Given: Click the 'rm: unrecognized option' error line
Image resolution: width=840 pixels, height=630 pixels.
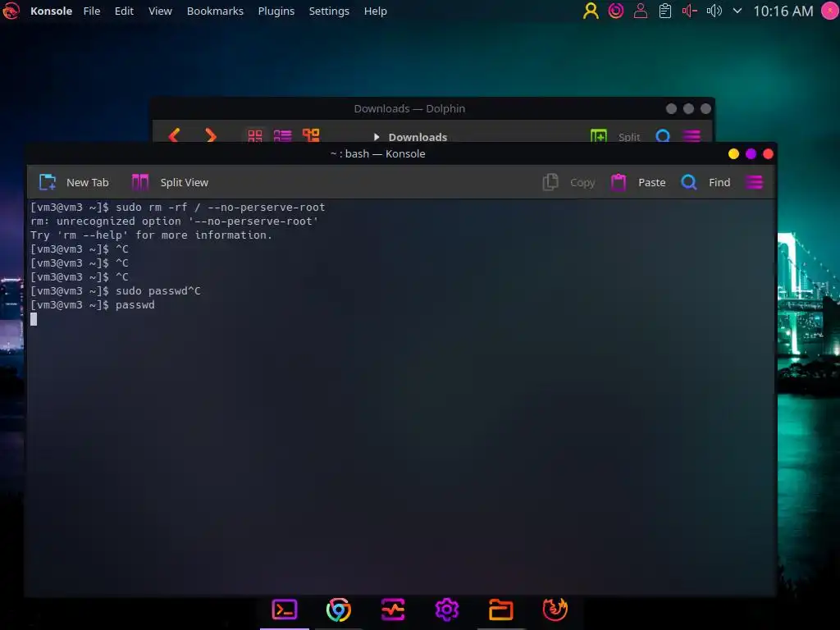Looking at the screenshot, I should click(174, 221).
